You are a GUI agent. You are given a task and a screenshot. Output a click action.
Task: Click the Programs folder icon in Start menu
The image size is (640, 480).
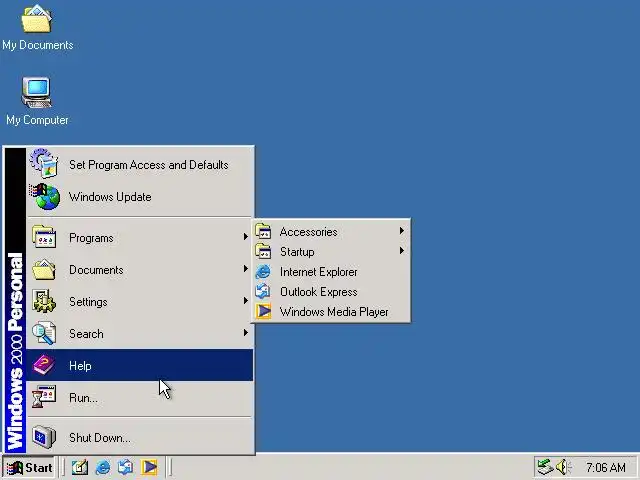coord(44,237)
